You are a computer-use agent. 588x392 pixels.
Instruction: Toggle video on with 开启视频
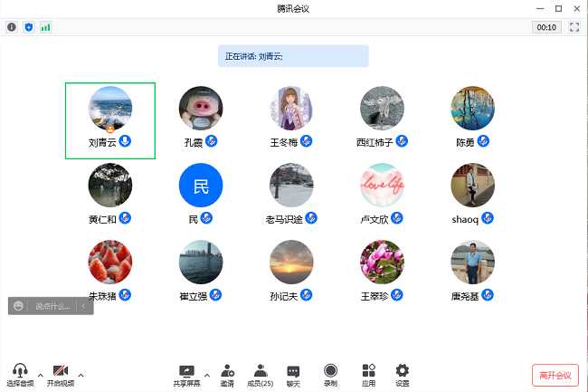click(61, 375)
